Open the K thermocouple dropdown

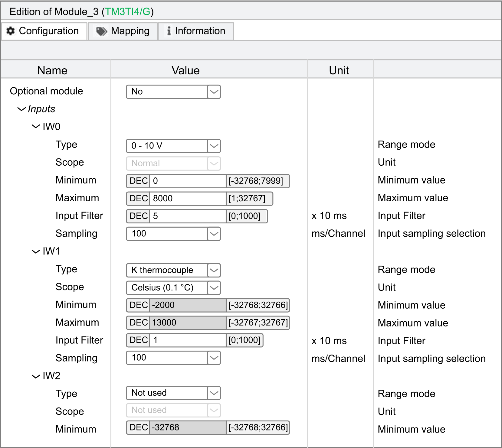click(x=173, y=270)
